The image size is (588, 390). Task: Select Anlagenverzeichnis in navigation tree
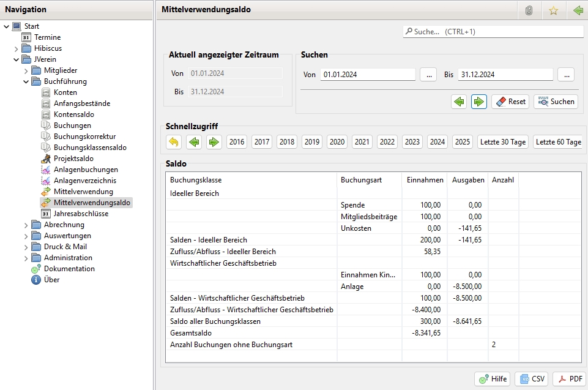[x=84, y=181]
